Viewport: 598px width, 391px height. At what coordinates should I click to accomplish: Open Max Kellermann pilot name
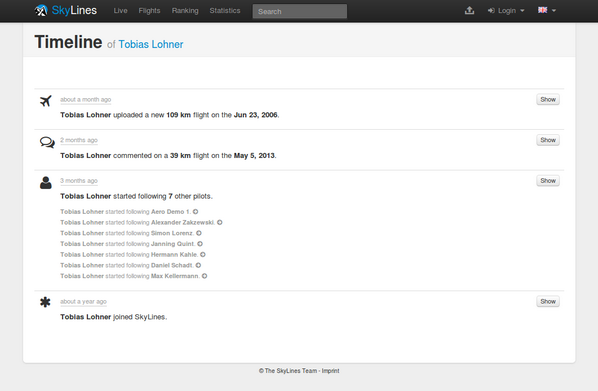[175, 276]
